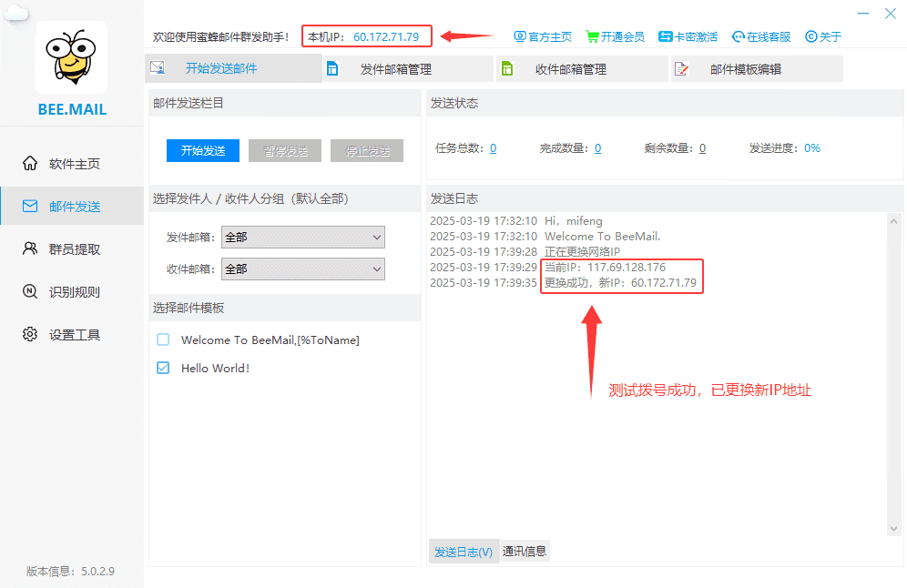Click the recognition rules icon for 识别规则

[30, 291]
